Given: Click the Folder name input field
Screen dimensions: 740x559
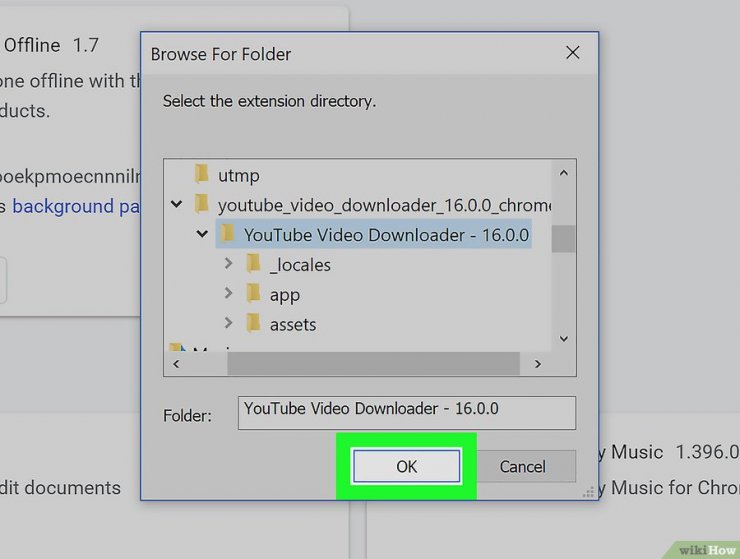Looking at the screenshot, I should pos(407,413).
